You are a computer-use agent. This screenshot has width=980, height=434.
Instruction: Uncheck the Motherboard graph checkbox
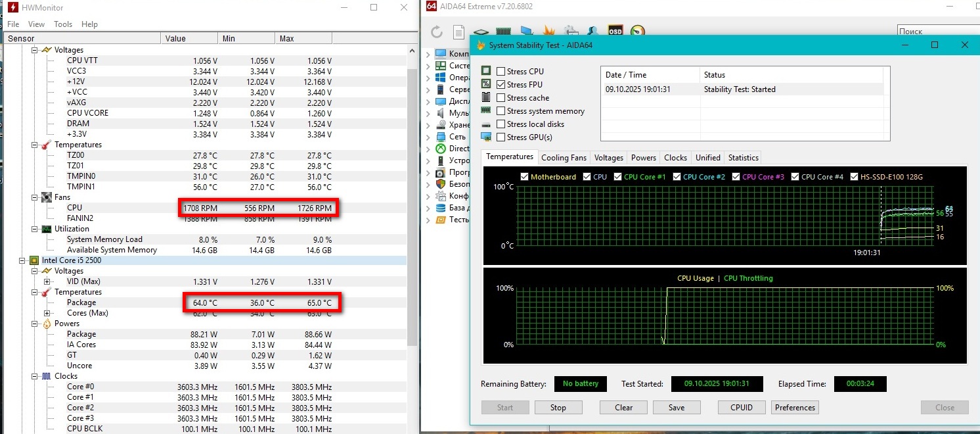(x=524, y=176)
